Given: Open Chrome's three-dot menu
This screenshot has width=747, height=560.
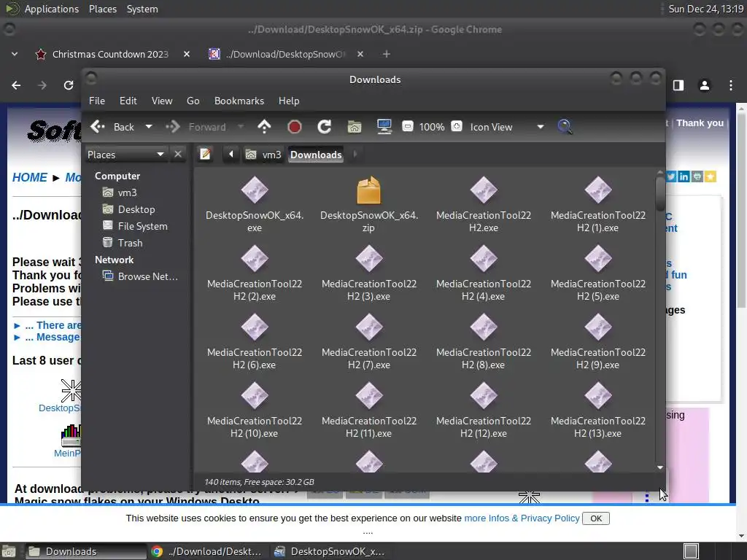Looking at the screenshot, I should point(731,85).
